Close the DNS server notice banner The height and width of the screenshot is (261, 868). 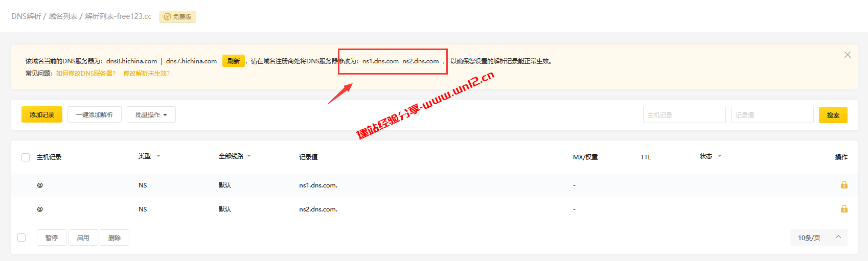[848, 55]
